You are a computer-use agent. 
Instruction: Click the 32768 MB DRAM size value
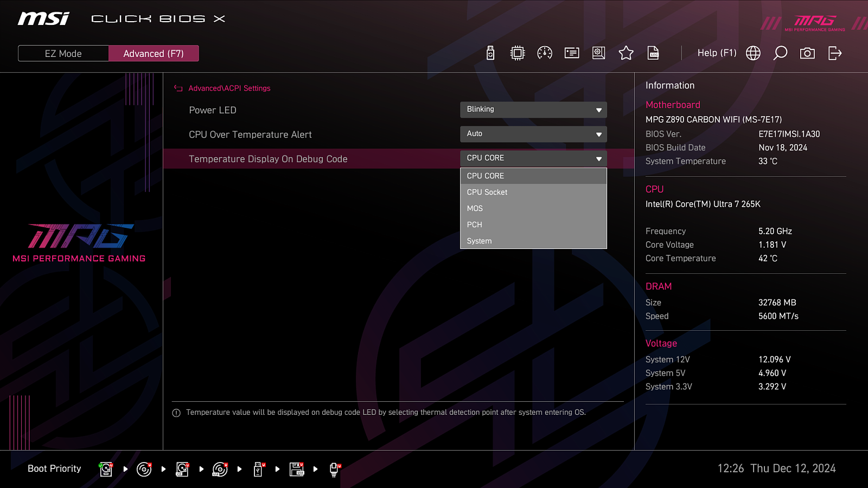click(777, 303)
